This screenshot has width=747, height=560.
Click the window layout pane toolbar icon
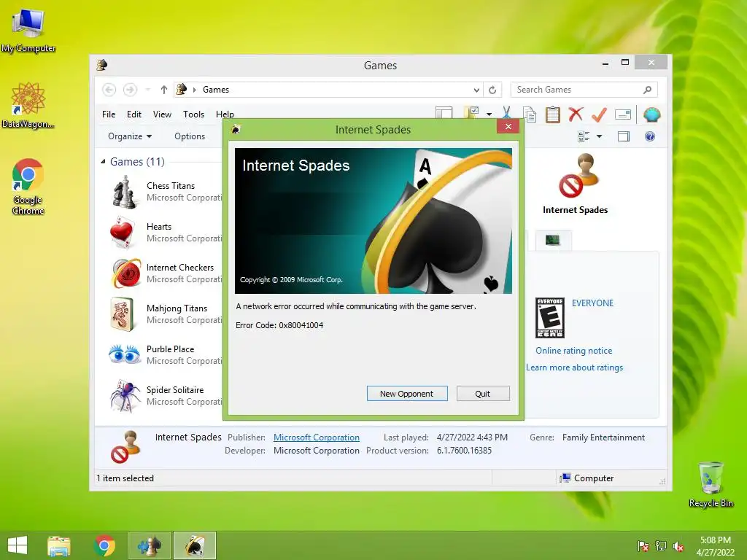point(444,113)
